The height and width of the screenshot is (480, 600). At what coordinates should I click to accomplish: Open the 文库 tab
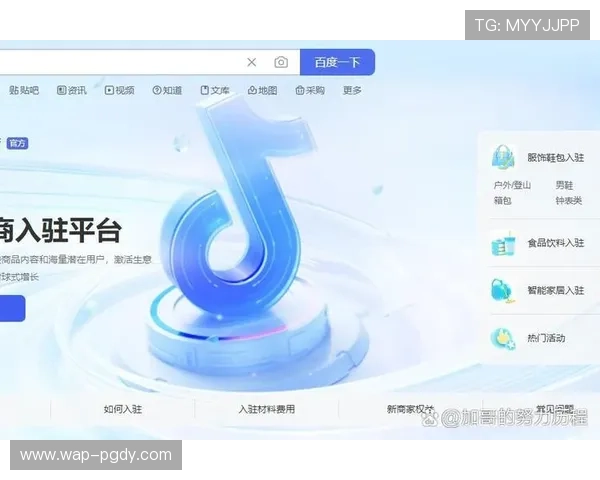coord(215,90)
